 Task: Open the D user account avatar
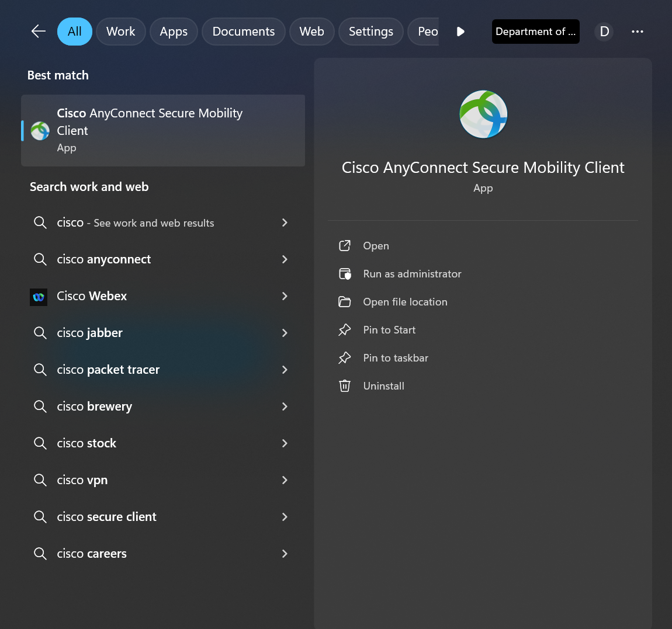[604, 32]
